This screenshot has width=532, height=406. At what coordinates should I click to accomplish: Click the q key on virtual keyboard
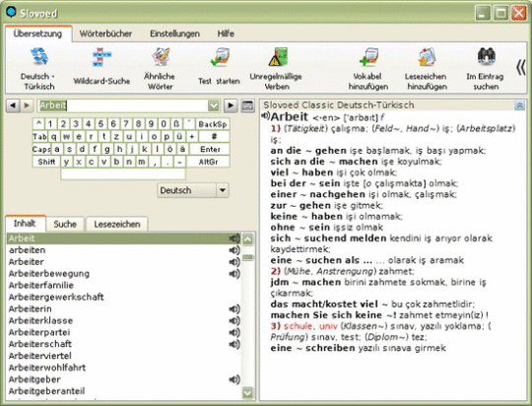click(54, 136)
